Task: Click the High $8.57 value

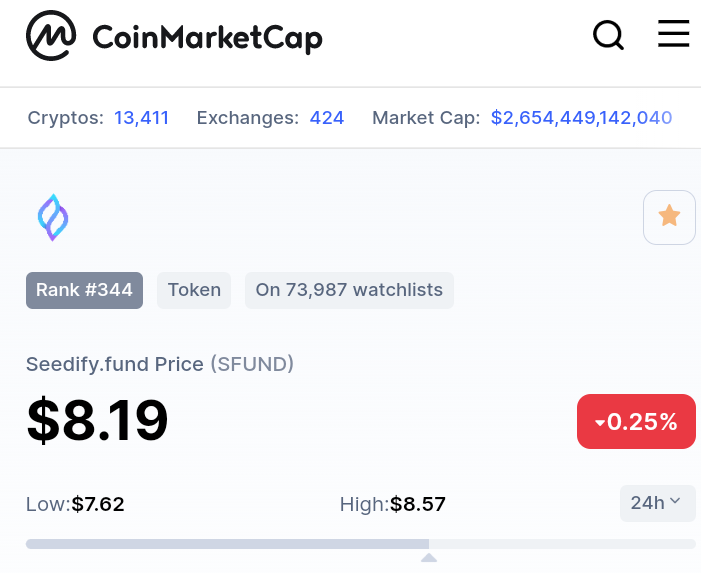Action: coord(418,504)
